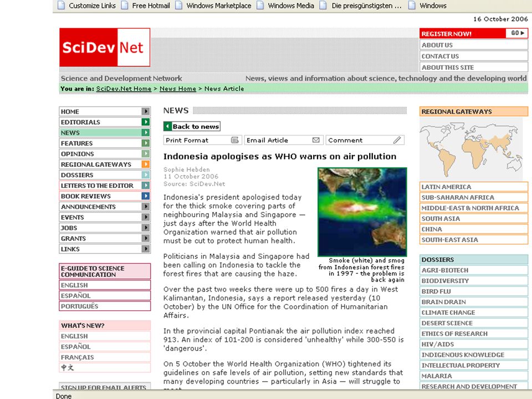Click the light blue arrow icon beside DOSSIERS in left menu
This screenshot has width=532, height=399.
click(146, 175)
